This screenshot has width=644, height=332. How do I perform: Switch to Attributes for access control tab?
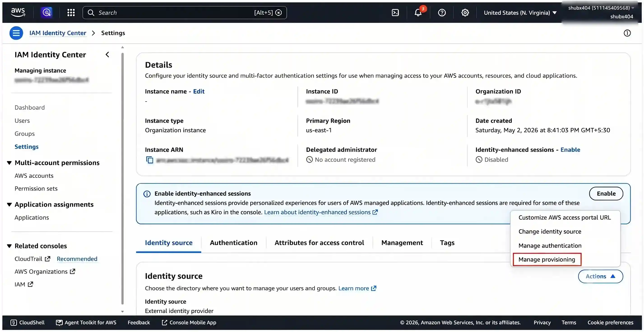[319, 243]
